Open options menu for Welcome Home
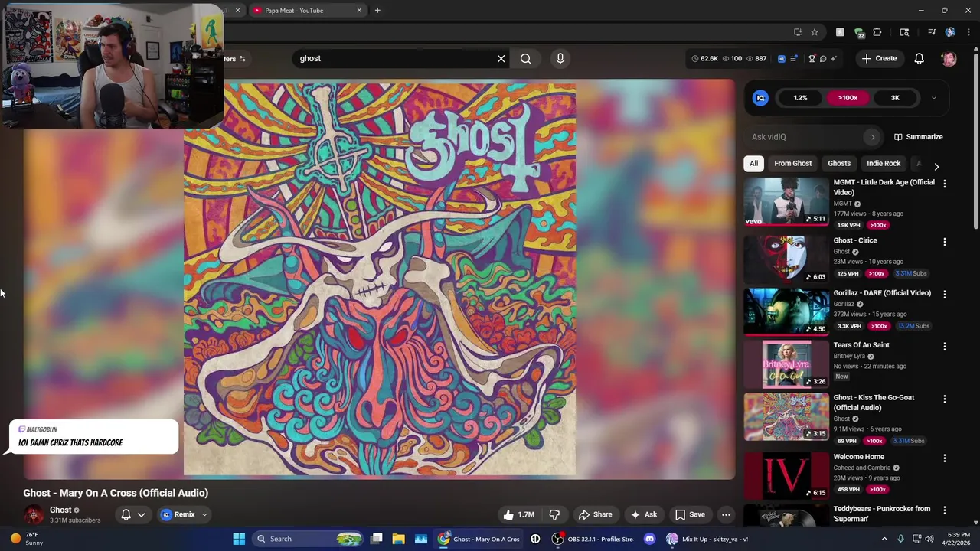Viewport: 980px width, 551px height. tap(945, 458)
